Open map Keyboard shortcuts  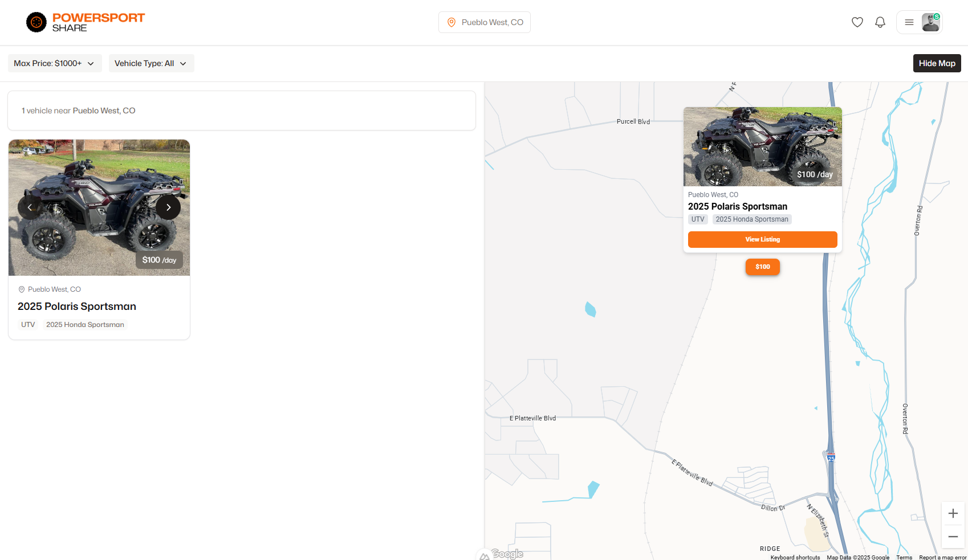click(x=795, y=557)
